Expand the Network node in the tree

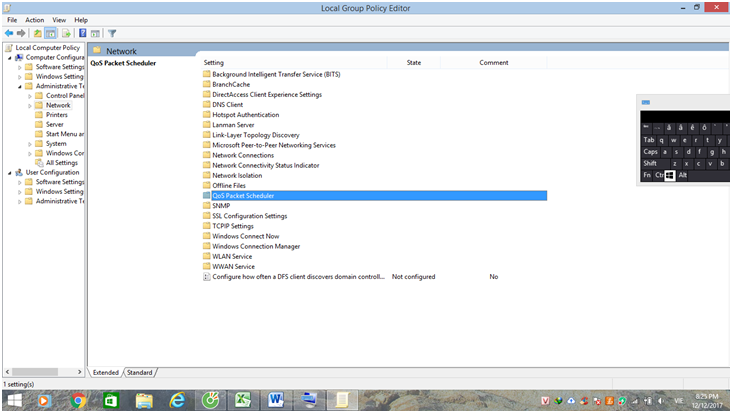coord(30,105)
